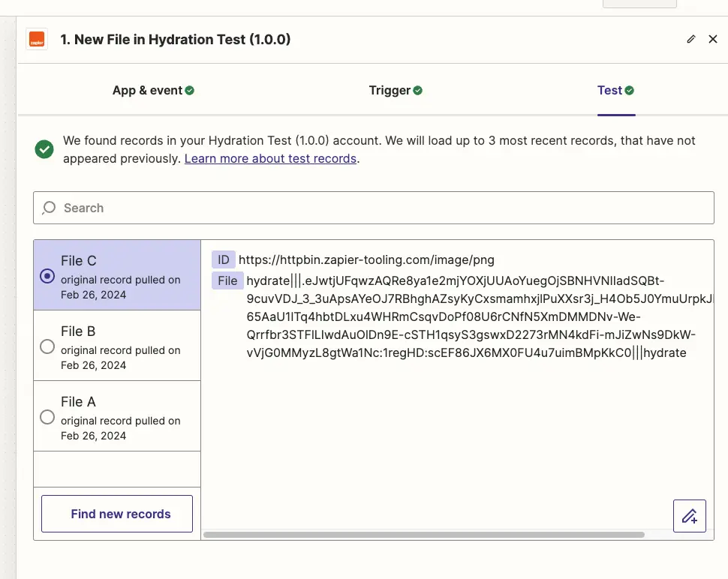The height and width of the screenshot is (579, 728).
Task: Open the Trigger tab
Action: pos(396,91)
